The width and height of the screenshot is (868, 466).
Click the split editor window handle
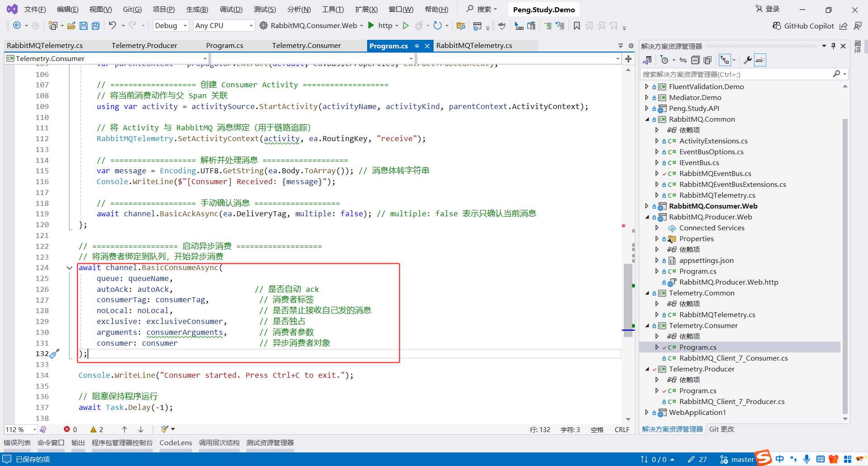coord(628,59)
